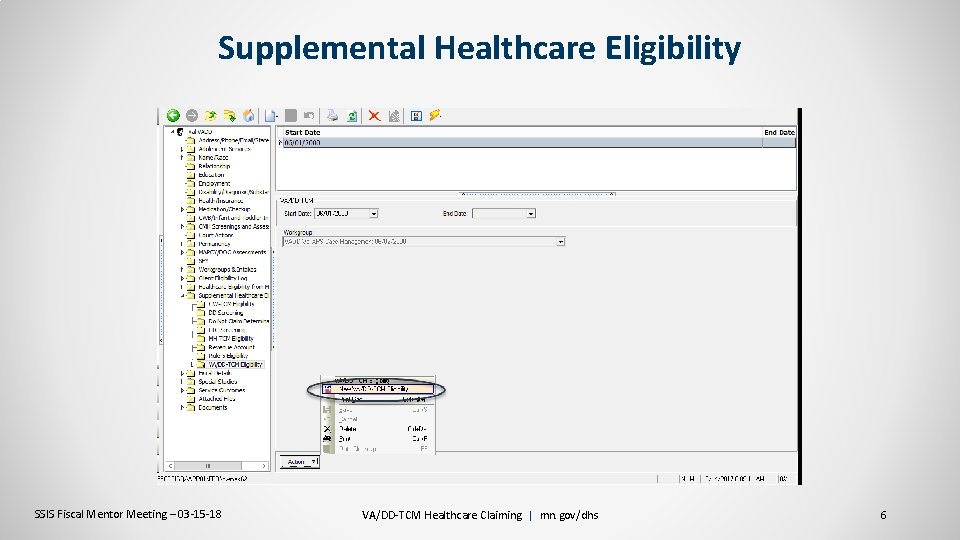Choose Find in the context menu
The width and height of the screenshot is (960, 540).
(378, 439)
